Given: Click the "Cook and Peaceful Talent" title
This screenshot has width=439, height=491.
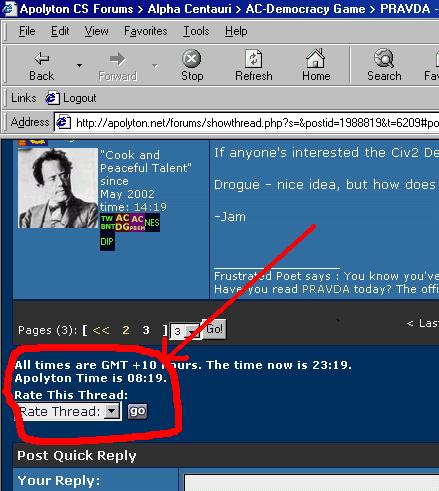Looking at the screenshot, I should [146, 161].
